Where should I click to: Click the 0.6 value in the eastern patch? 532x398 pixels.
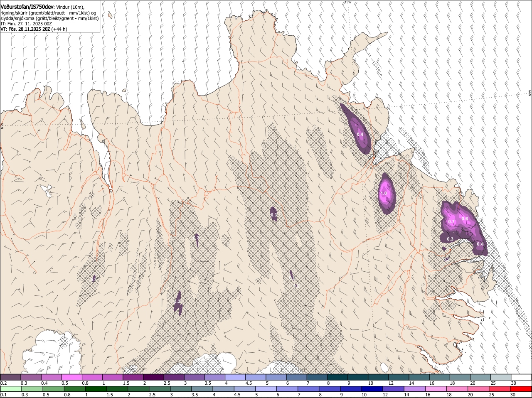click(465, 219)
